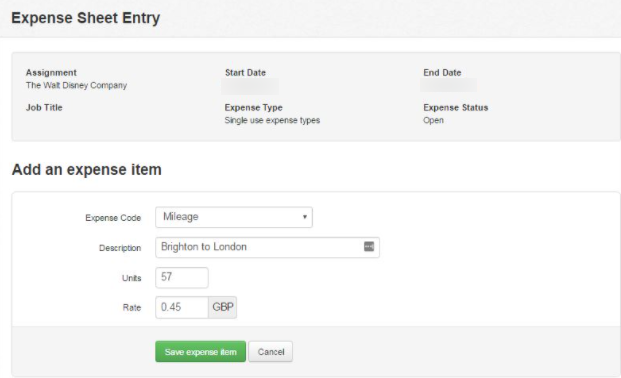Click the 'Assignment' label

[51, 73]
